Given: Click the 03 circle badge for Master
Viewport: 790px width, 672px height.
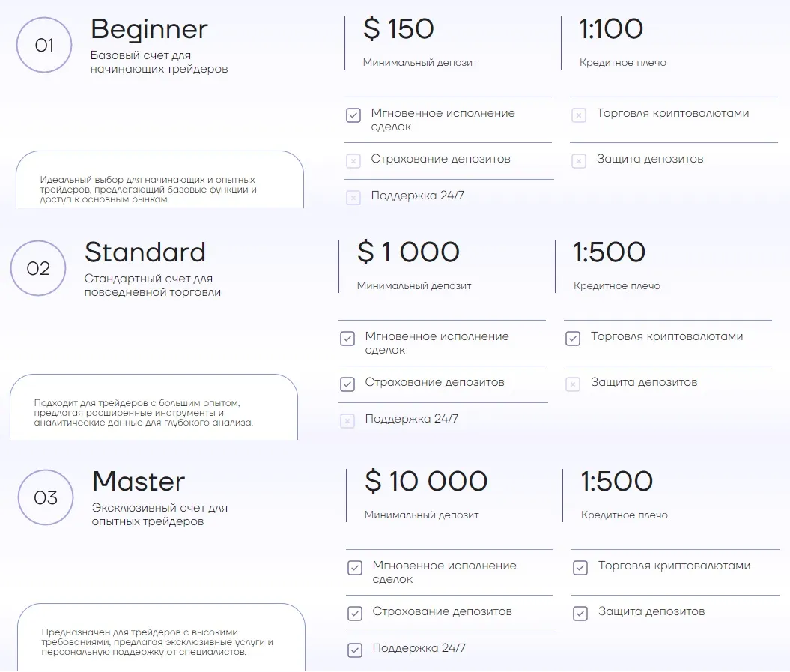Looking at the screenshot, I should (46, 497).
